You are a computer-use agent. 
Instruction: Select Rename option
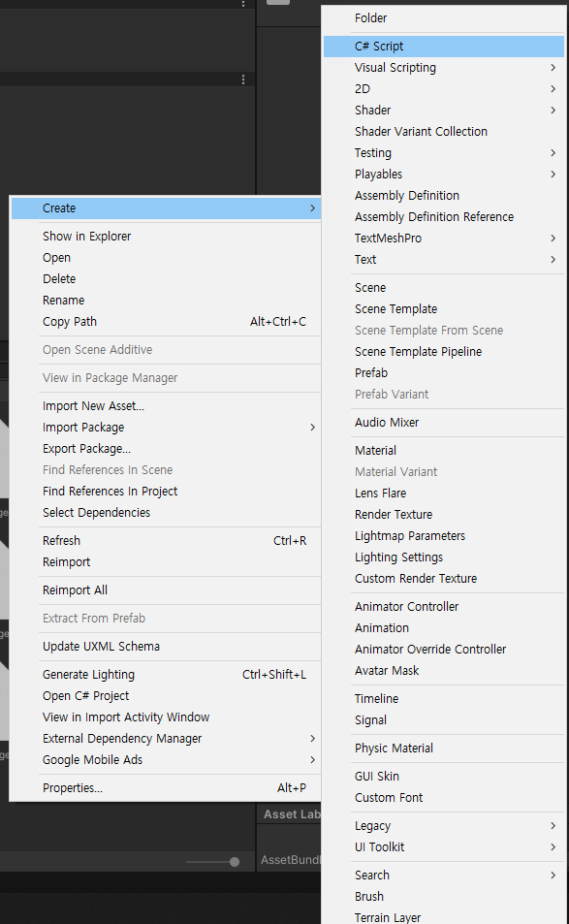(166, 300)
